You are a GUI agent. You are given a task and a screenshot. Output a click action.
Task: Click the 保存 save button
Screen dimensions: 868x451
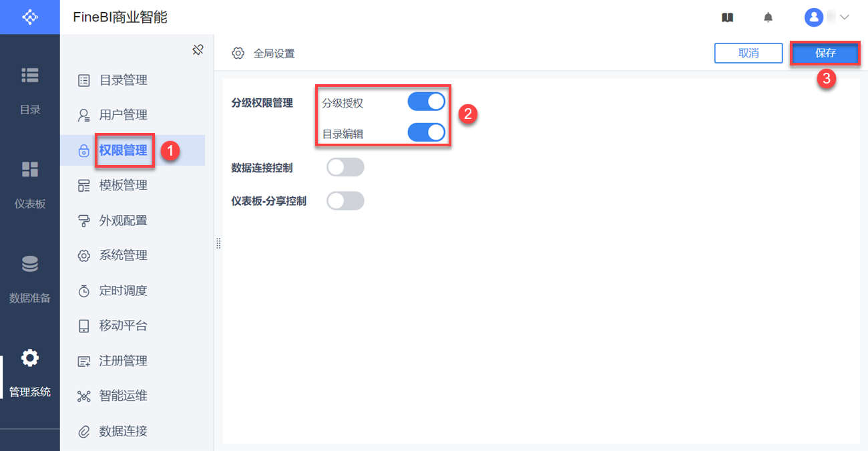click(825, 53)
